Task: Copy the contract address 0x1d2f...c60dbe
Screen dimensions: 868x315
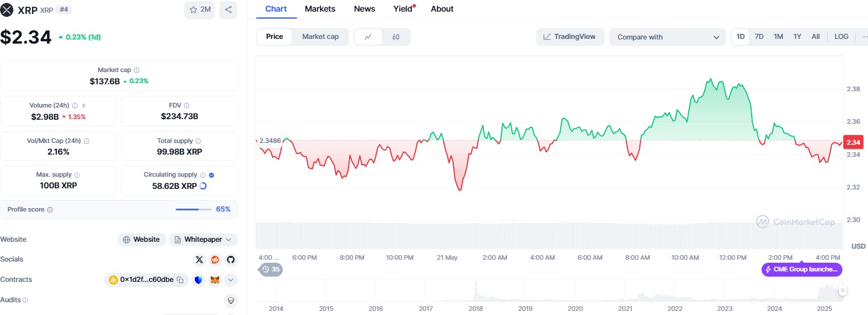Action: click(180, 280)
